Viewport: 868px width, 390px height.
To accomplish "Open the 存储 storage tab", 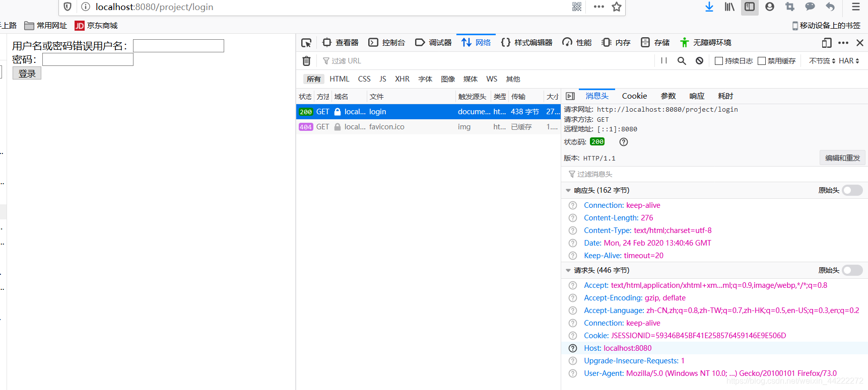I will pyautogui.click(x=655, y=43).
